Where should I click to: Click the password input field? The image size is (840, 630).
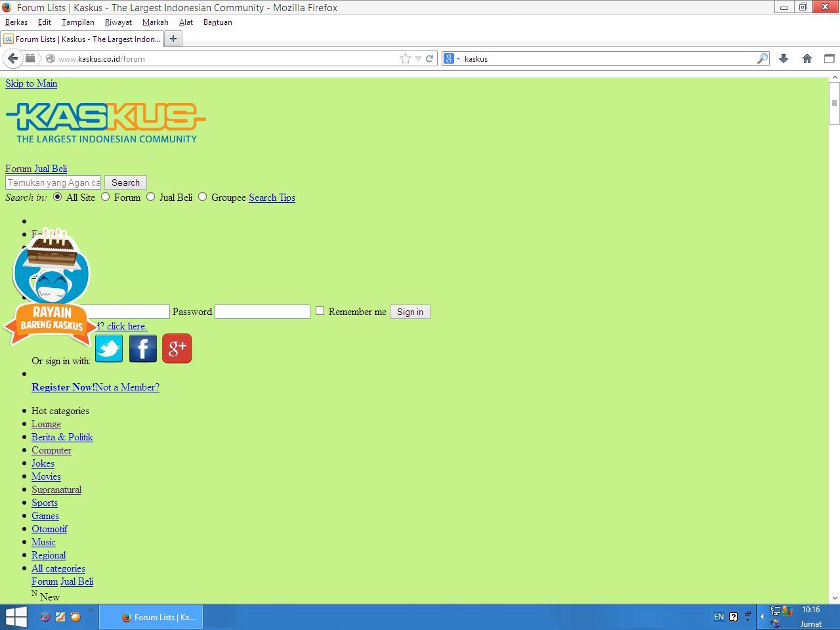click(x=262, y=312)
